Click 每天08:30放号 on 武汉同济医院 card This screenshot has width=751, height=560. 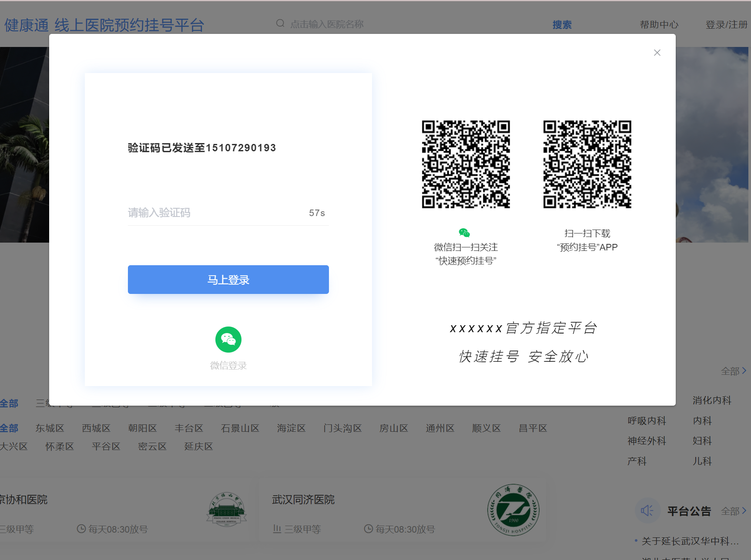click(x=405, y=529)
